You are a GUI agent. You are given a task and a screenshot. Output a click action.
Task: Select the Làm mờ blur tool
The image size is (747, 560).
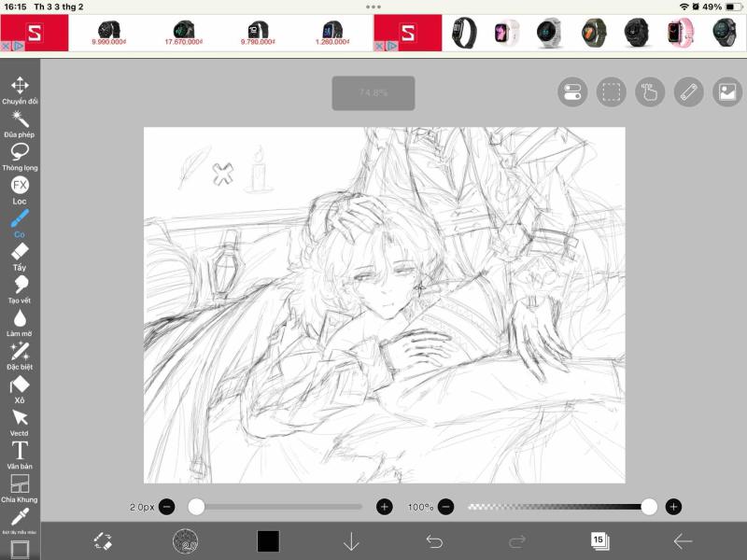pyautogui.click(x=20, y=323)
